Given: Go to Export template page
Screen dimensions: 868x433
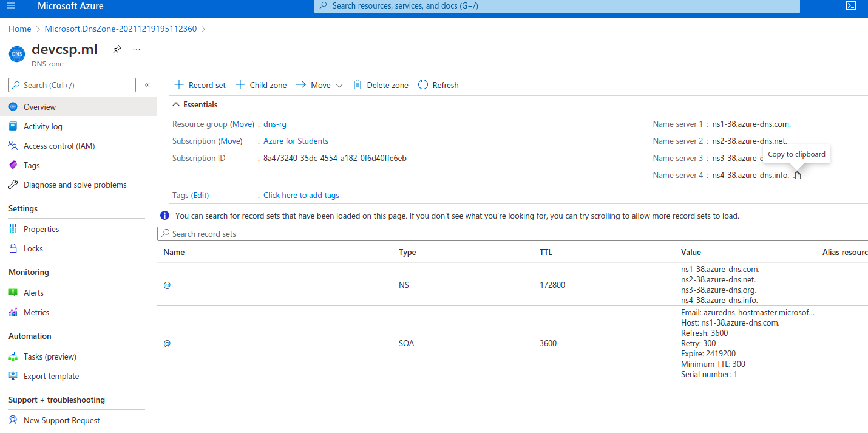Looking at the screenshot, I should [51, 376].
